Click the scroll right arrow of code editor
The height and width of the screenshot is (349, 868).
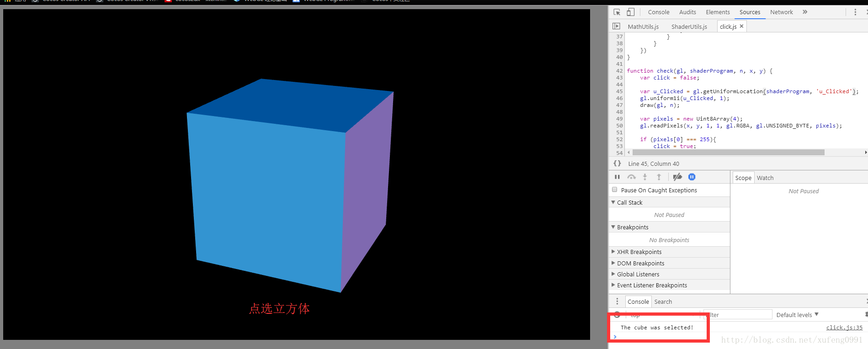(865, 153)
